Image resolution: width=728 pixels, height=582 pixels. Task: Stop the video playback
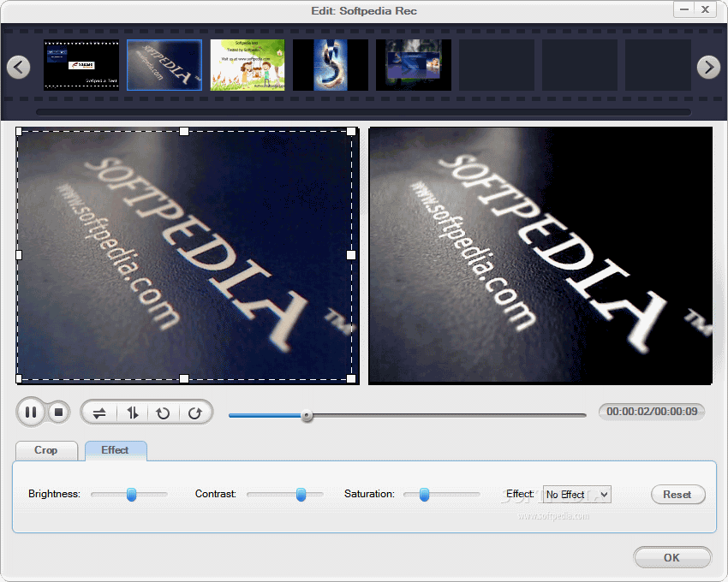pos(58,413)
